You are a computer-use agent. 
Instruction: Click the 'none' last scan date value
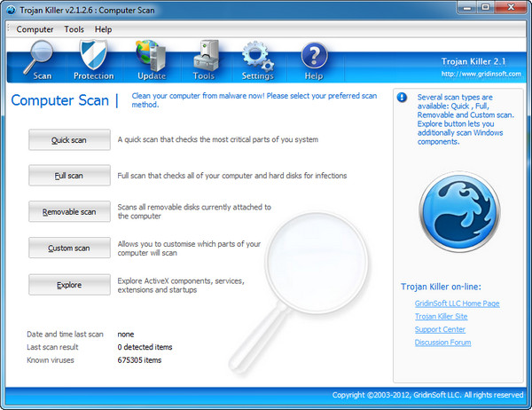(x=126, y=335)
